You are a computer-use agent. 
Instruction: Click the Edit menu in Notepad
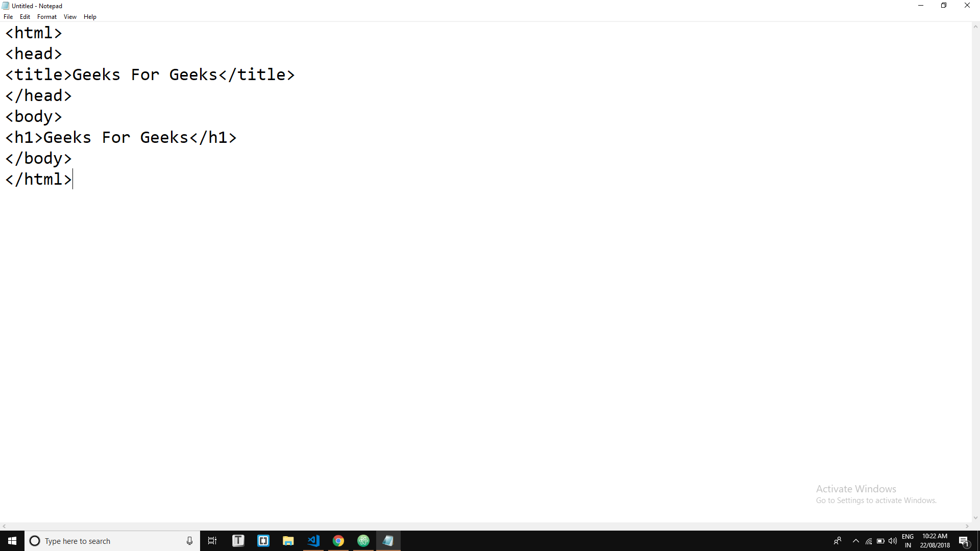click(25, 17)
